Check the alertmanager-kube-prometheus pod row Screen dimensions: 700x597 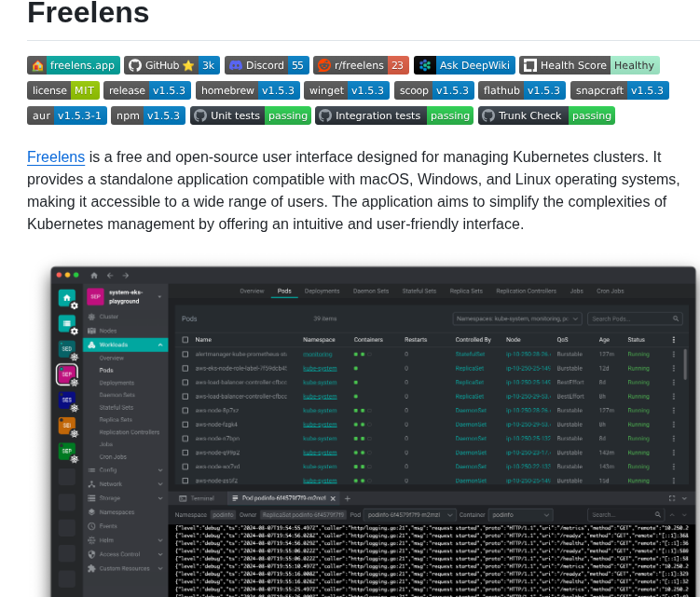[x=185, y=354]
